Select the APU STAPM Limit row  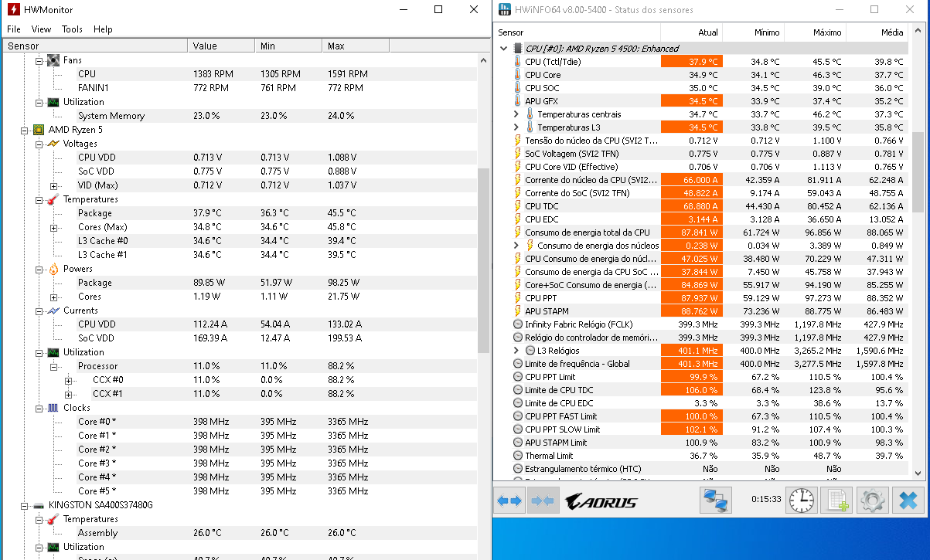click(x=702, y=443)
